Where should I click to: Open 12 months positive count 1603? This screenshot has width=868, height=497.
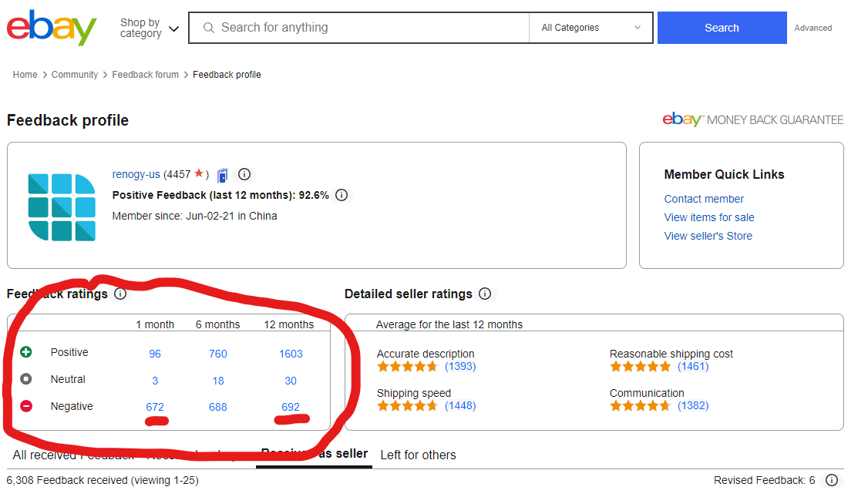click(x=291, y=354)
